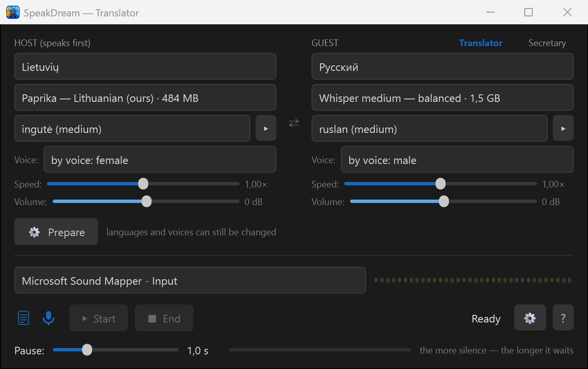The image size is (588, 369).
Task: Open the guest language dropdown Русский
Action: (x=443, y=66)
